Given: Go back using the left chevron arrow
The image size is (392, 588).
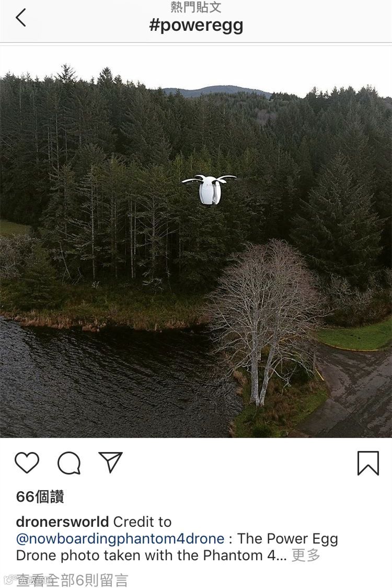Looking at the screenshot, I should click(21, 17).
